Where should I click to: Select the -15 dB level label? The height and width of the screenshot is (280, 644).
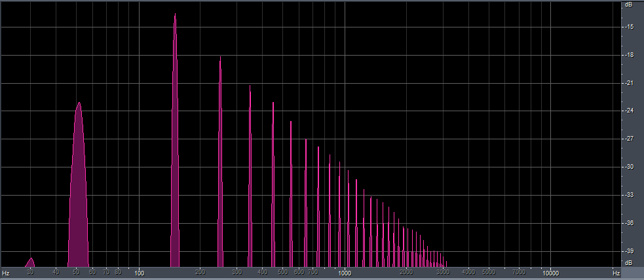tap(628, 27)
